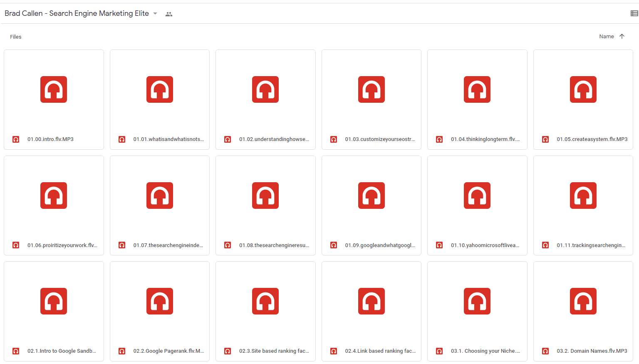Switch to list layout view icon
The width and height of the screenshot is (639, 364).
tap(634, 13)
